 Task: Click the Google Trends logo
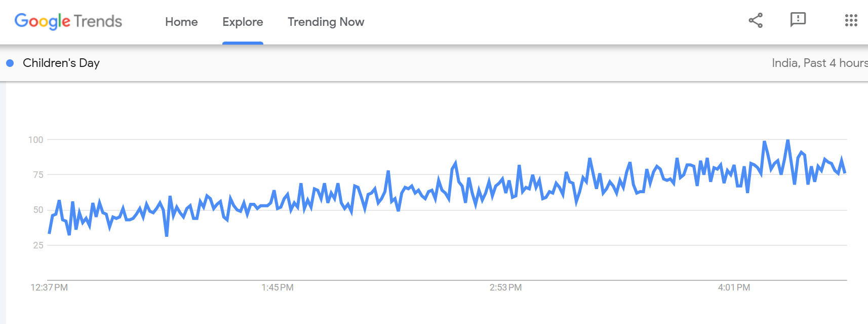point(68,21)
